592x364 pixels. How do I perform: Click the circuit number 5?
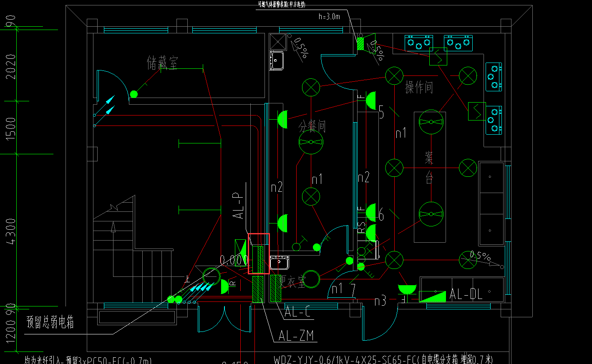tap(381, 112)
